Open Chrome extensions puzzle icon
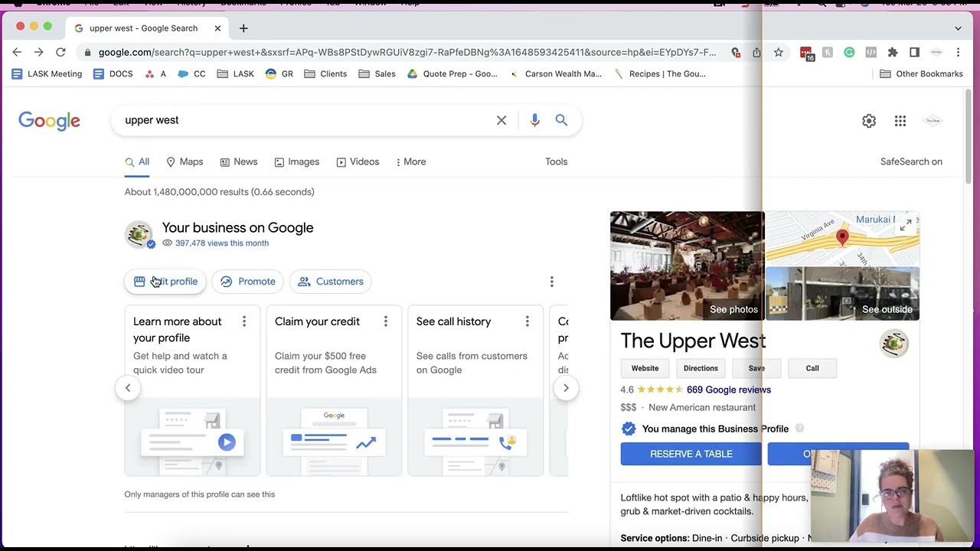This screenshot has width=980, height=551. (893, 52)
